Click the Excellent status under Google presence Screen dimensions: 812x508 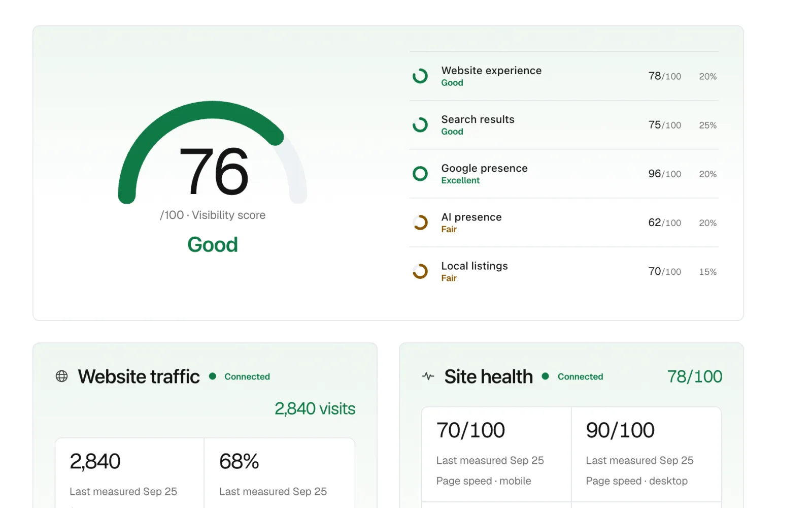pos(460,180)
